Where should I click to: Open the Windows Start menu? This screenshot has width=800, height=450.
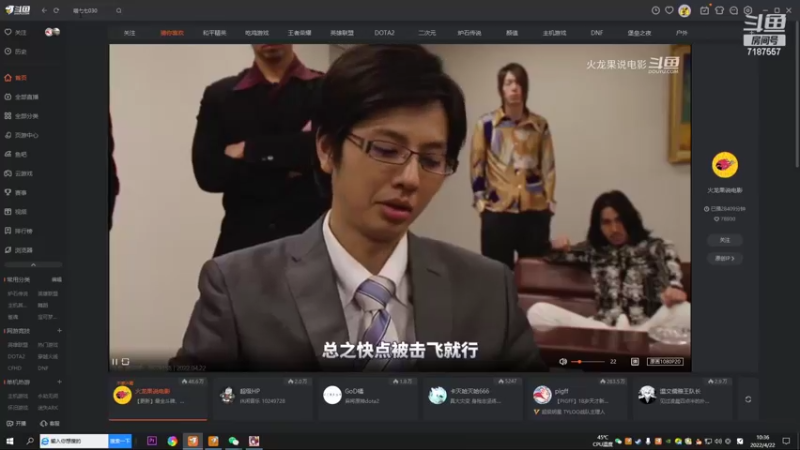(10, 441)
